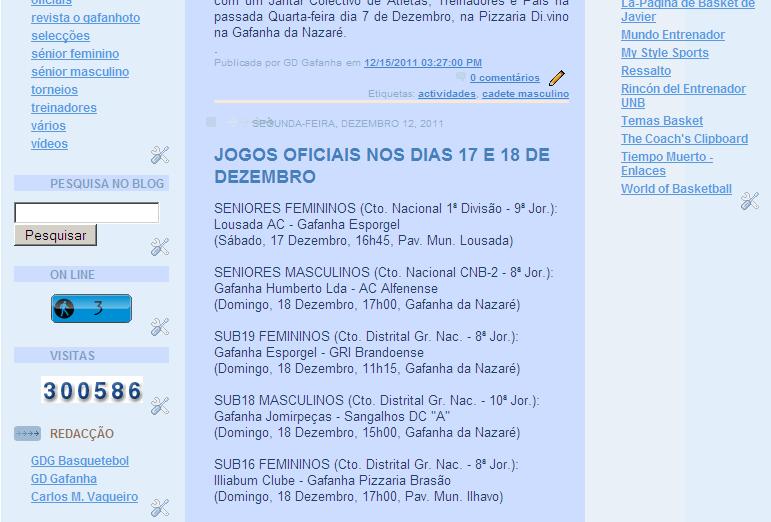Click the Lousada AC - Gafanha Esporgel line
Image resolution: width=771 pixels, height=522 pixels.
(307, 225)
